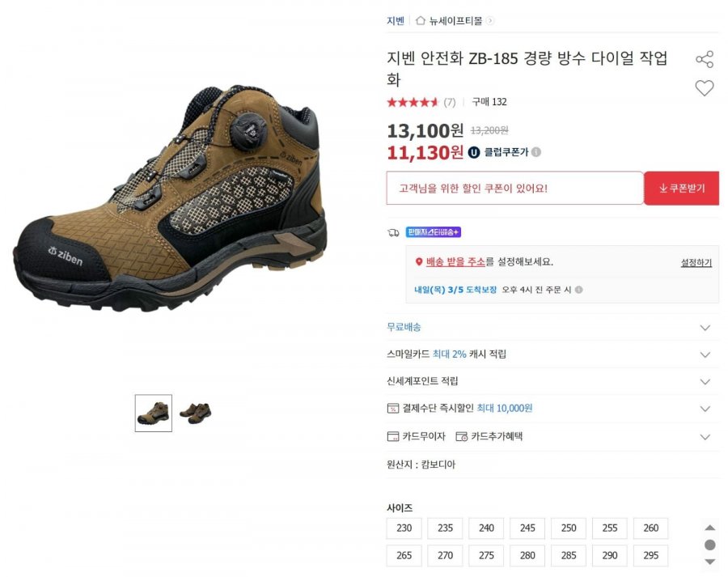This screenshot has width=728, height=577.
Task: Add product to wishlist with heart icon
Action: (x=705, y=88)
